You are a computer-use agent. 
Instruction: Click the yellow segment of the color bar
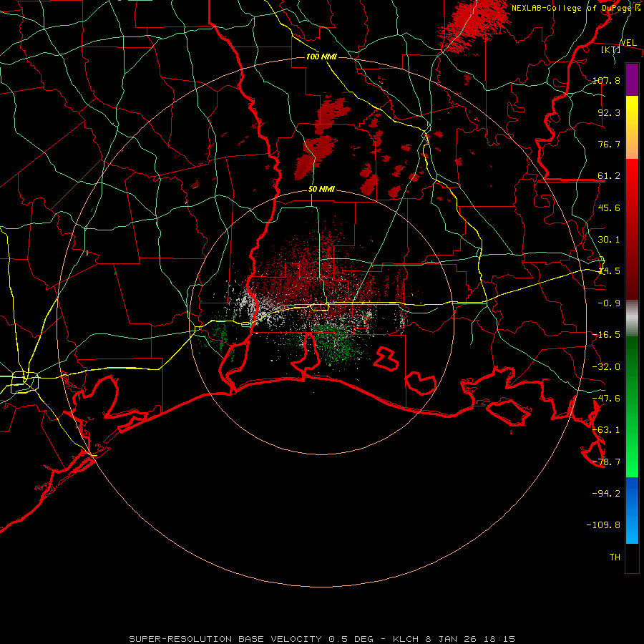632,127
